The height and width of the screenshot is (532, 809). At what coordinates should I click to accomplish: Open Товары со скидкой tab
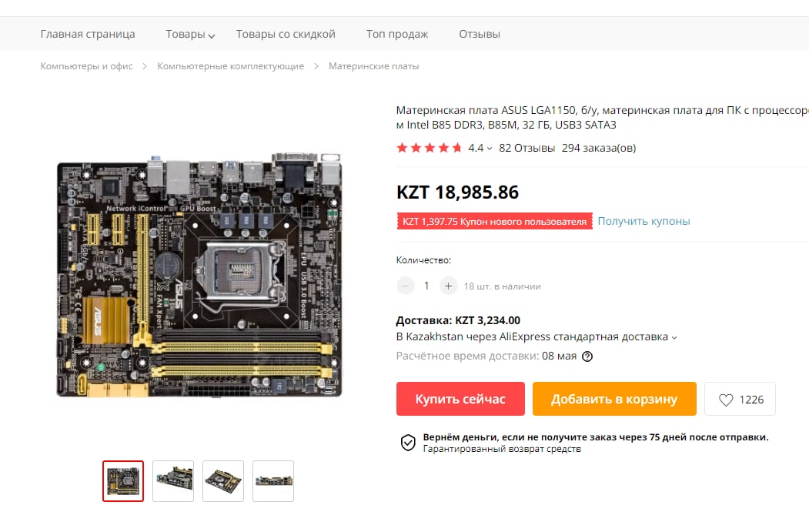[286, 34]
